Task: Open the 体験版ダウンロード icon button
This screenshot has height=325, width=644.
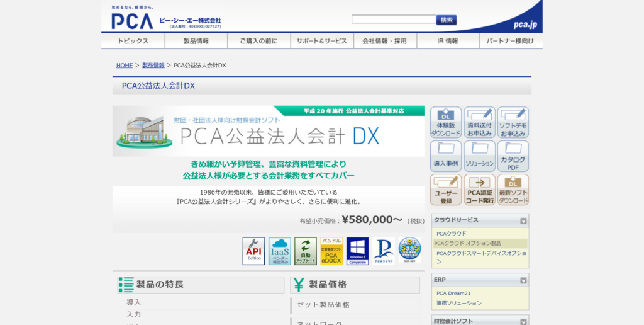Action: 446,123
